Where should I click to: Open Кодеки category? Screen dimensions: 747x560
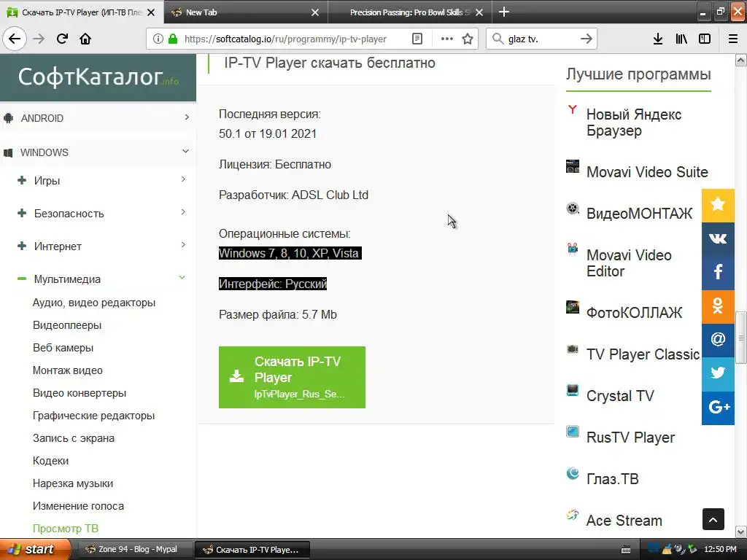[x=50, y=461]
